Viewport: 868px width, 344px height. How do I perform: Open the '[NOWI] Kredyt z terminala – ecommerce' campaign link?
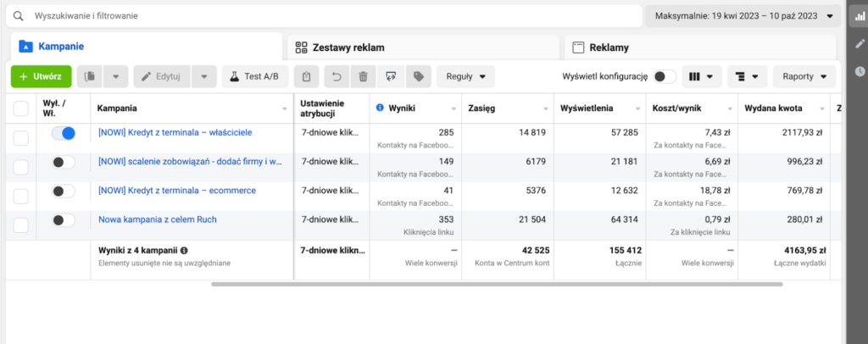point(176,190)
